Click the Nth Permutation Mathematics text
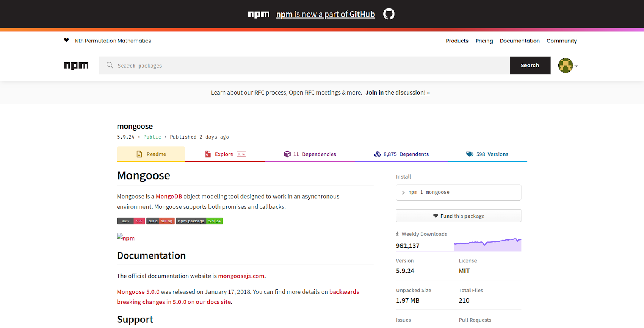This screenshot has width=644, height=328. point(113,41)
